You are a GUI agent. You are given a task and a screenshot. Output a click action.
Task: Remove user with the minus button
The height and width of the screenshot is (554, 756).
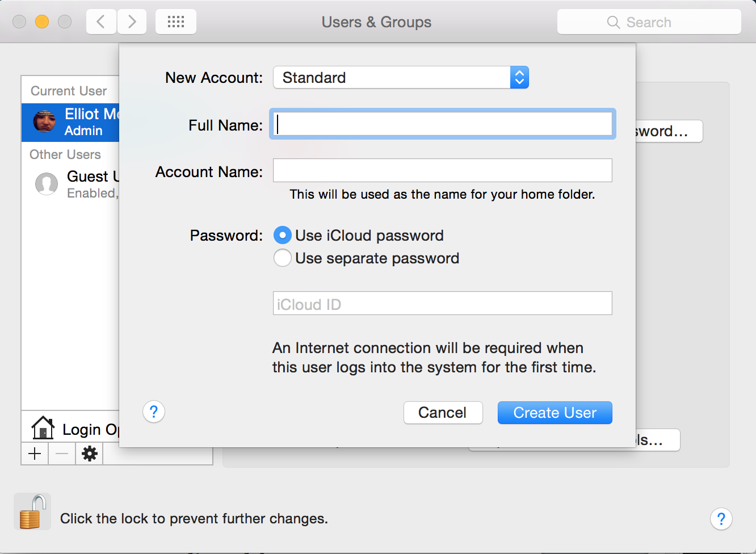(x=62, y=454)
